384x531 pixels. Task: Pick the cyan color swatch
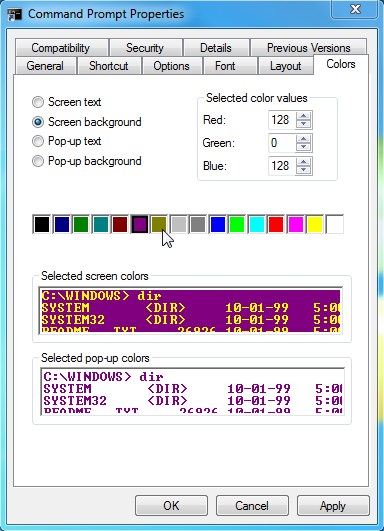pyautogui.click(x=257, y=224)
